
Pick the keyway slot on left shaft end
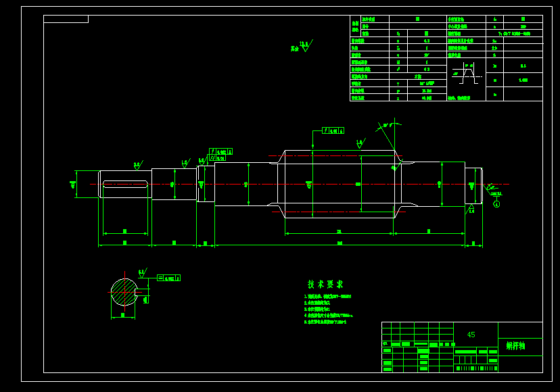[125, 185]
